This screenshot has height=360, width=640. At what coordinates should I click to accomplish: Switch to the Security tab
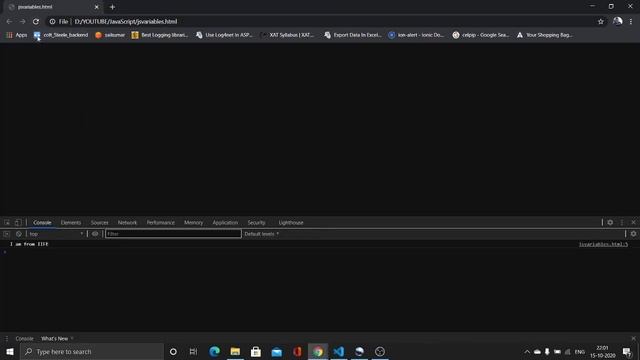(256, 222)
